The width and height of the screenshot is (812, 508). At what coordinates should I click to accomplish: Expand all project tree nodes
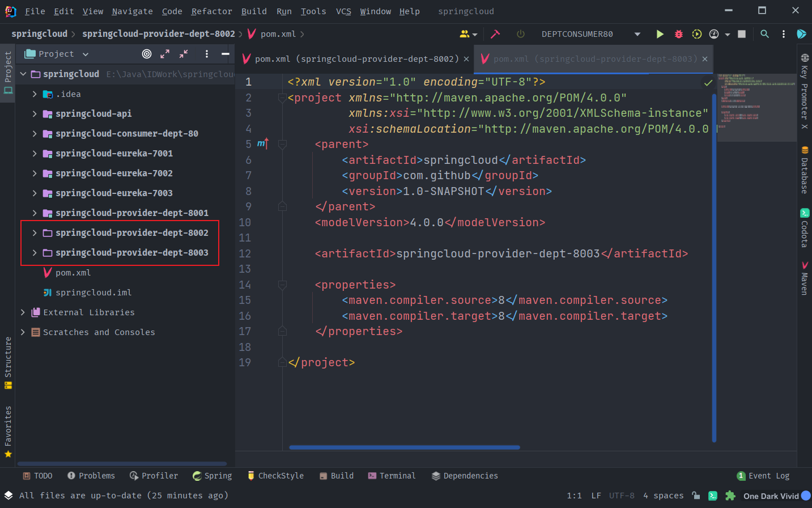coord(165,54)
